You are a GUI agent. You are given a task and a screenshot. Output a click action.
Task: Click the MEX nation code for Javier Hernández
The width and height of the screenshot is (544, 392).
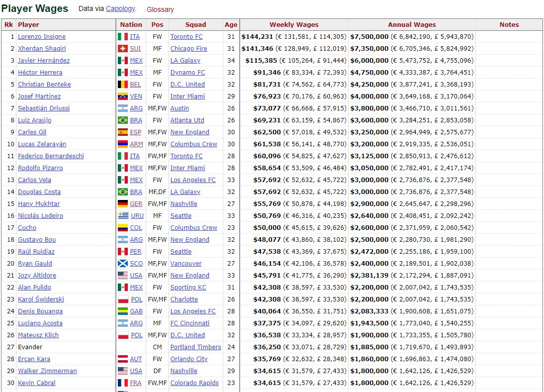tap(136, 61)
